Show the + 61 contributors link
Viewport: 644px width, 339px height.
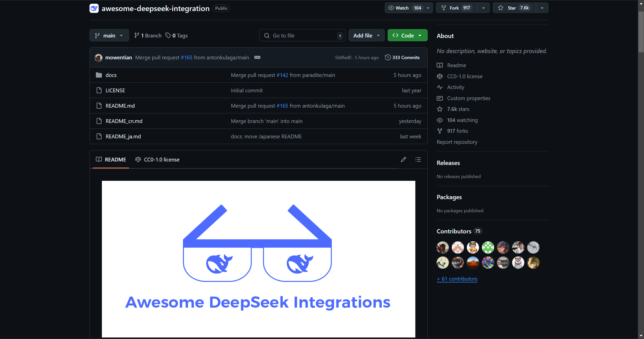pyautogui.click(x=457, y=279)
